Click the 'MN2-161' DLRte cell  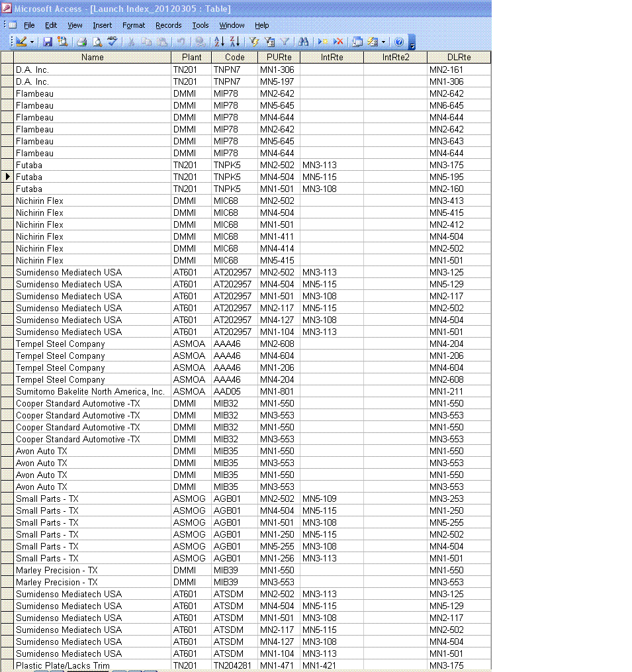(459, 70)
